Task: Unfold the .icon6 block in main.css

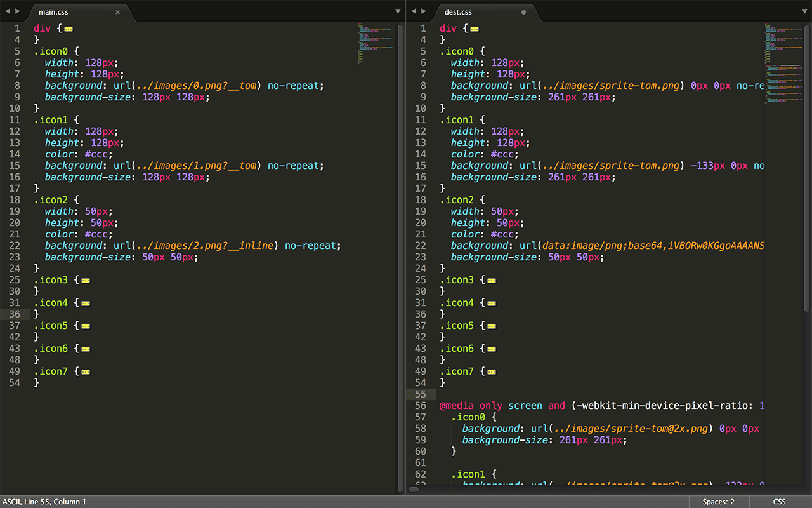Action: tap(86, 349)
